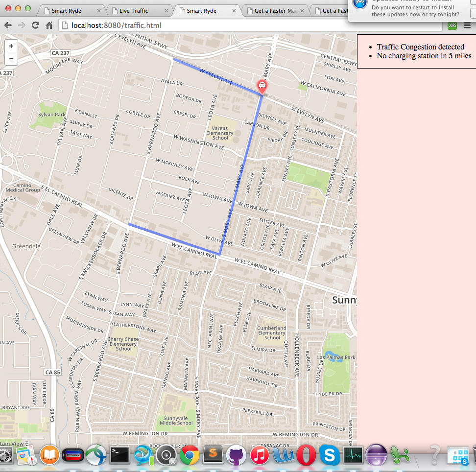
Task: Close the Live Traffic tab
Action: pyautogui.click(x=167, y=11)
